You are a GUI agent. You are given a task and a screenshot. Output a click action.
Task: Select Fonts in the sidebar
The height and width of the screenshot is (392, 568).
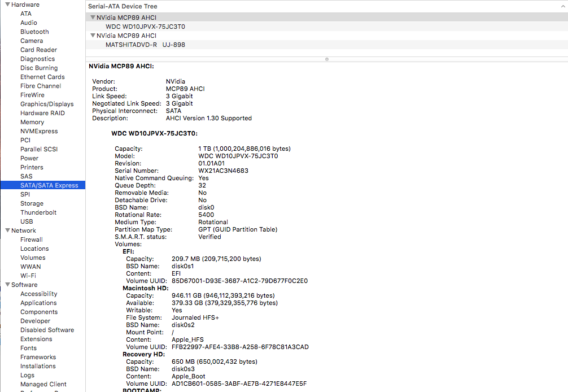point(28,348)
